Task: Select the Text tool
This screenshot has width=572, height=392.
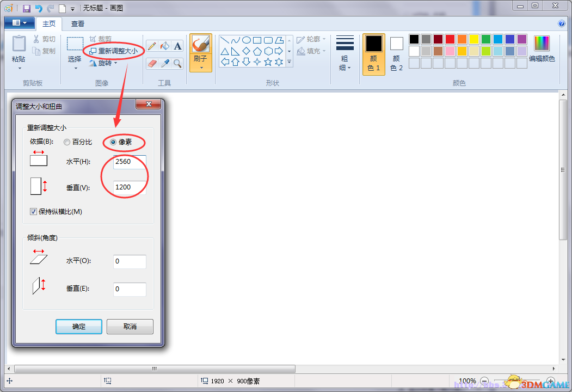Action: coord(177,46)
